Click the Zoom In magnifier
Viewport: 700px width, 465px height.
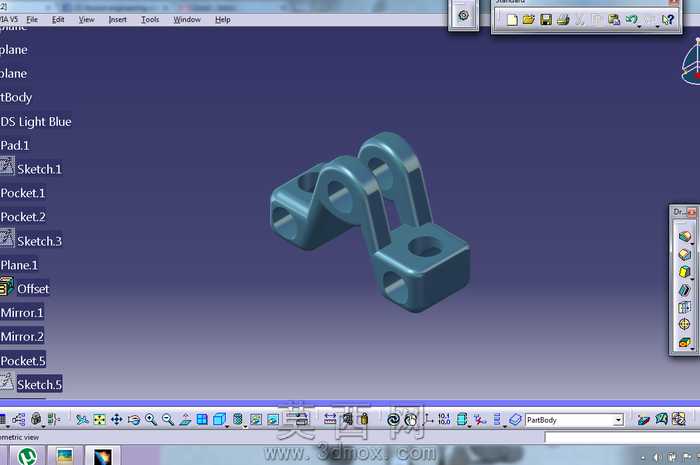[x=151, y=419]
